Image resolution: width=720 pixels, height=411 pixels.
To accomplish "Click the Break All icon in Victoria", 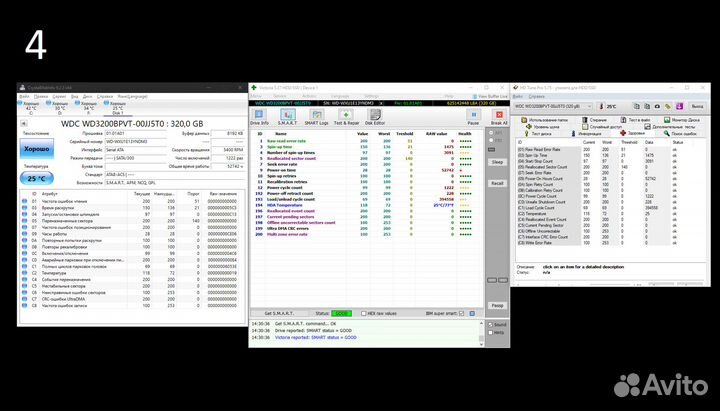I will [499, 118].
